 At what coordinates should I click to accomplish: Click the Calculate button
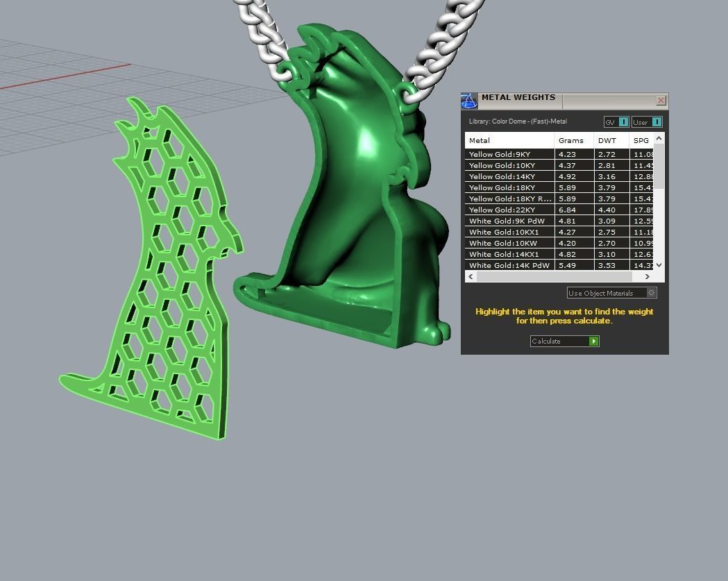pyautogui.click(x=565, y=341)
